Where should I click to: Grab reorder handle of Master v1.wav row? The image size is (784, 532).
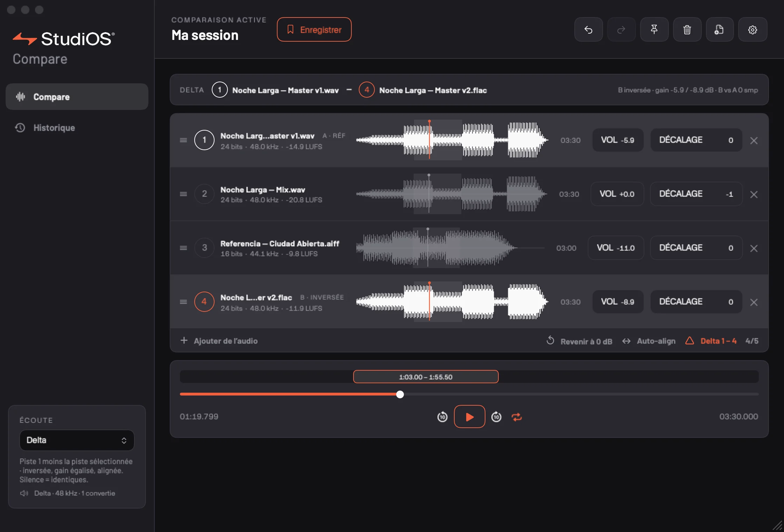(183, 140)
